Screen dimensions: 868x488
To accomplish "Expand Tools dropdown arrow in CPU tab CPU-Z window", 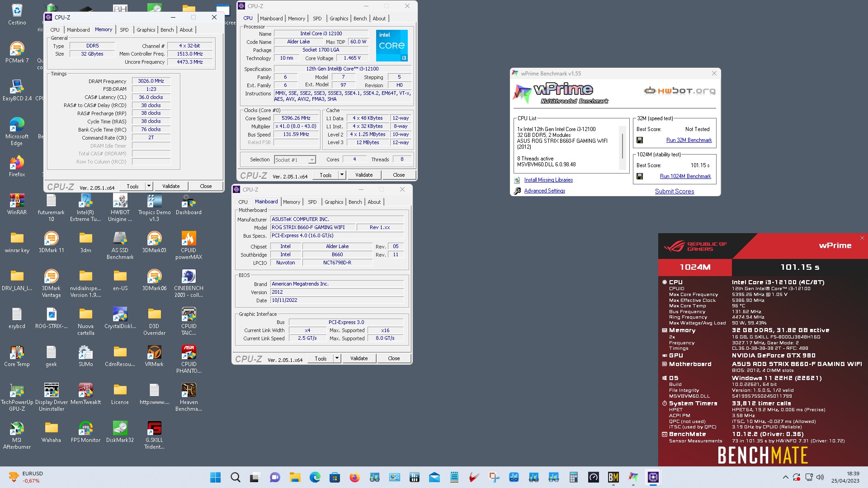I will (x=342, y=175).
